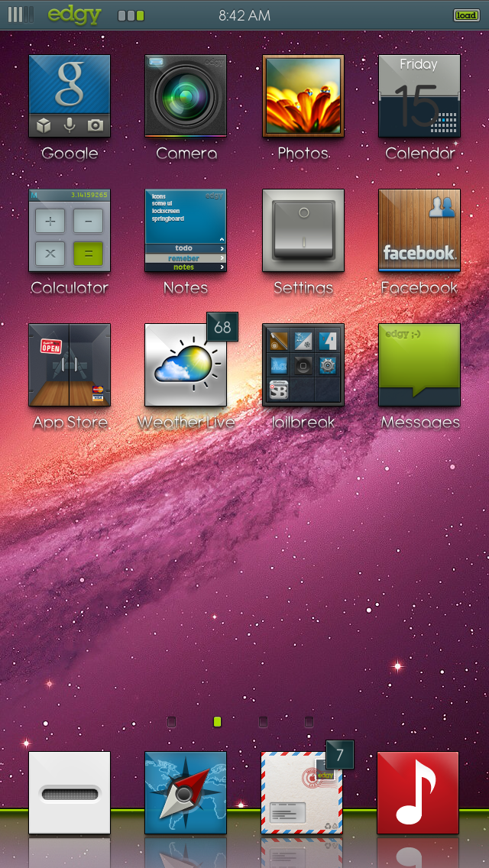Tap the SB app inside Jailbreak folder
Viewport: 489px width, 868px height.
point(279,389)
